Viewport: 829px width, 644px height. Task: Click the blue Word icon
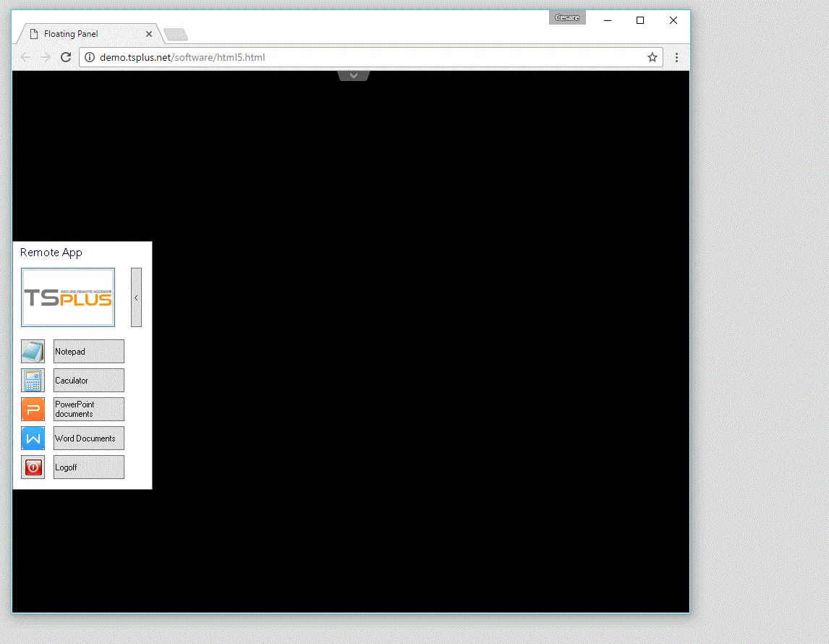coord(33,438)
